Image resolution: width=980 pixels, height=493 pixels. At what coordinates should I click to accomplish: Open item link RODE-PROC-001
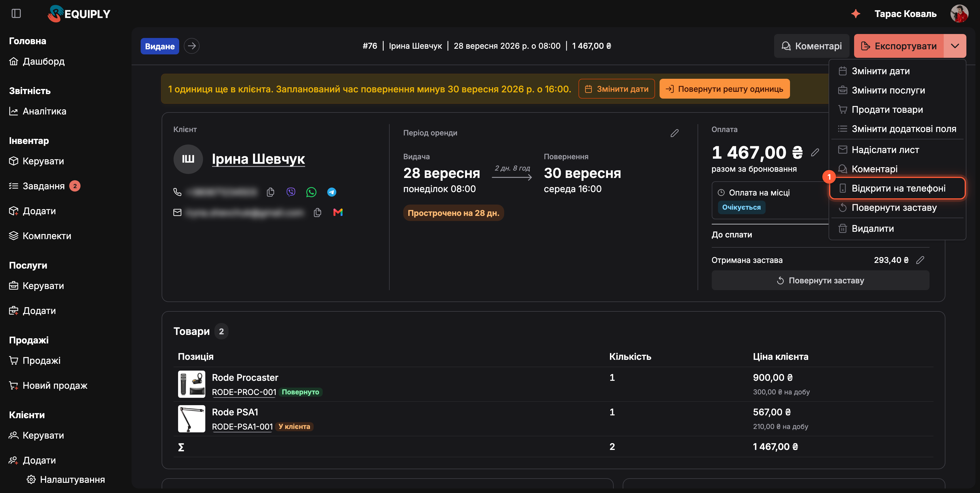[244, 392]
